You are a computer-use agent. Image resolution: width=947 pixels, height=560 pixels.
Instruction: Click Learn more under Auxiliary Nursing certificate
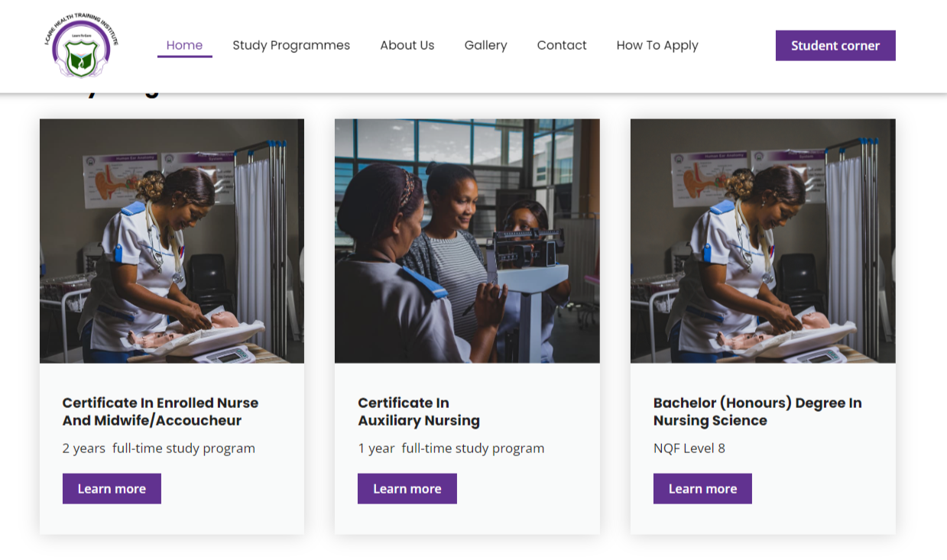[x=407, y=488]
